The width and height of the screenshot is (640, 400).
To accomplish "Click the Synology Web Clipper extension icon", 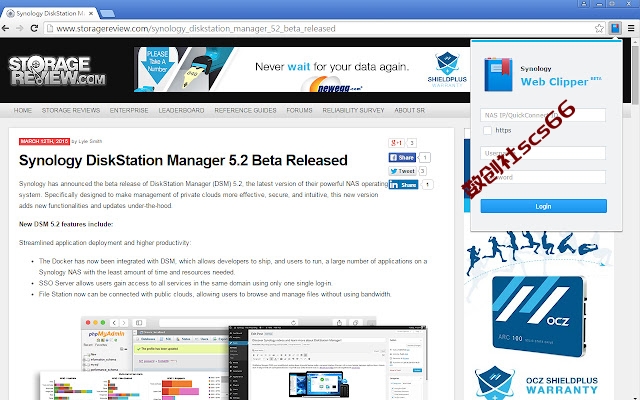I will point(615,28).
